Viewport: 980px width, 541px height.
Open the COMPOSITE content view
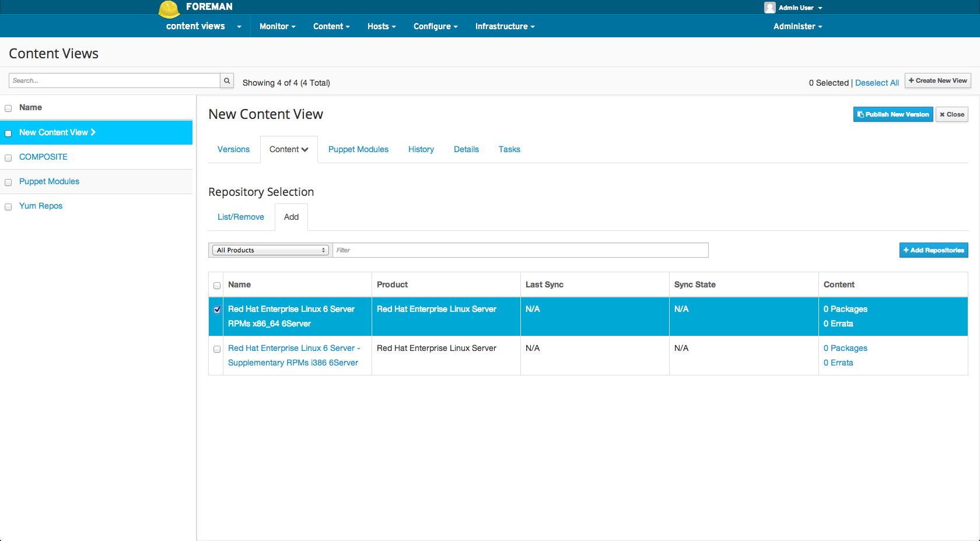coord(43,157)
